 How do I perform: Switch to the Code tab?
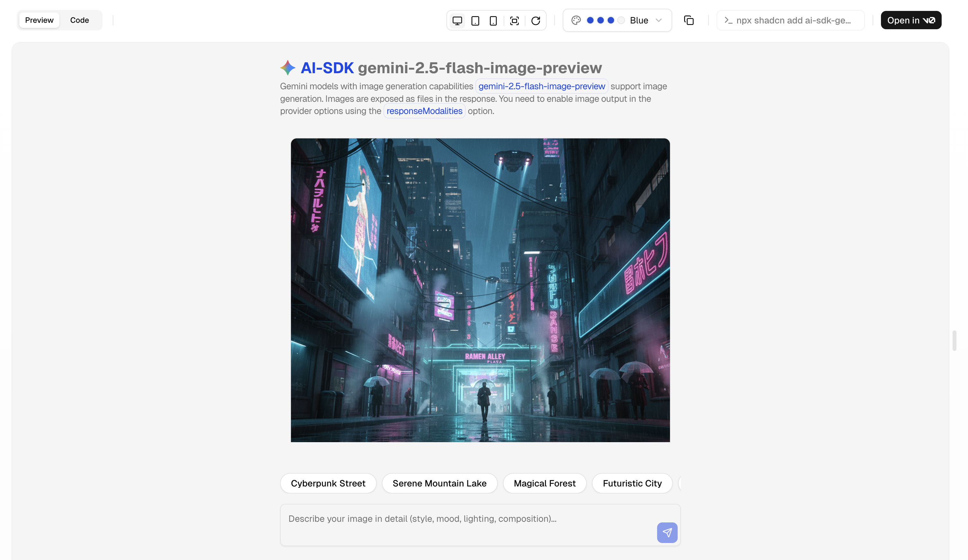80,20
